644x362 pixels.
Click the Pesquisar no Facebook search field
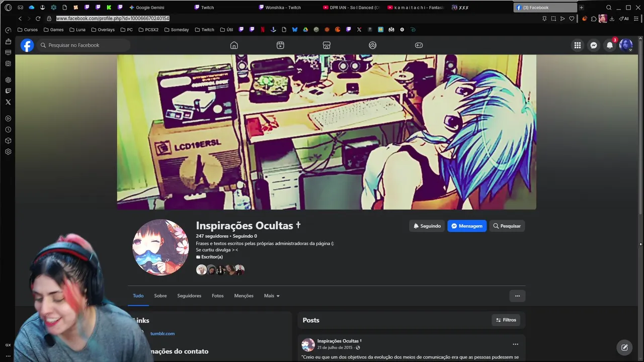84,45
